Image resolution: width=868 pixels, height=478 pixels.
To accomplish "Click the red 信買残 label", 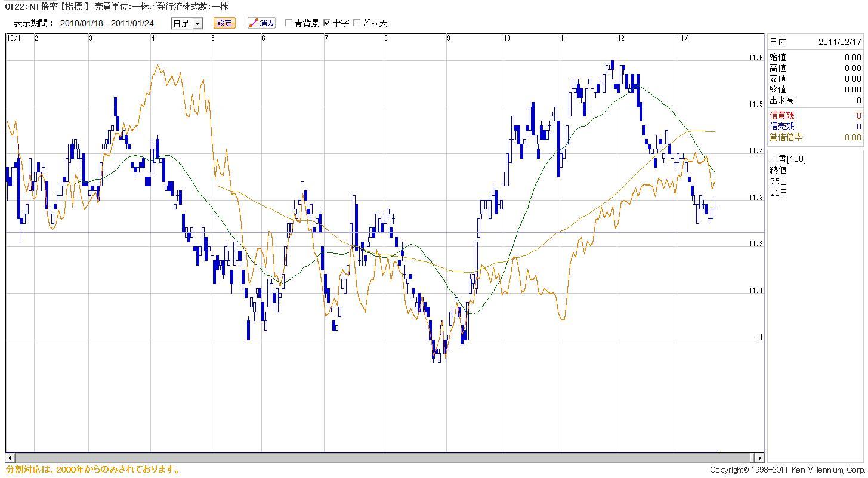I will coord(781,116).
